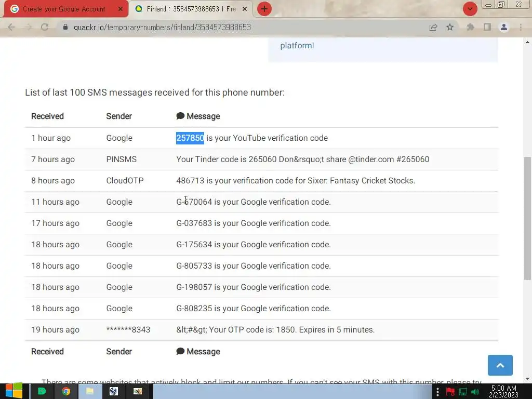Switch to Create your Google Account tab
The width and height of the screenshot is (532, 399).
(64, 9)
